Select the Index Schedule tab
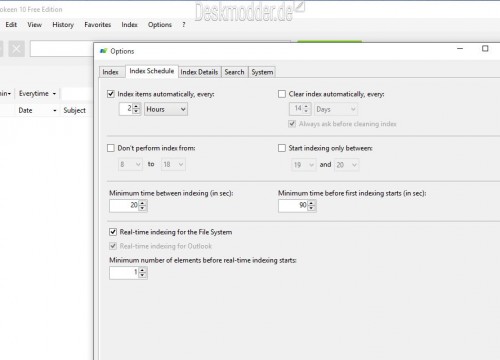500x360 pixels. pos(152,71)
